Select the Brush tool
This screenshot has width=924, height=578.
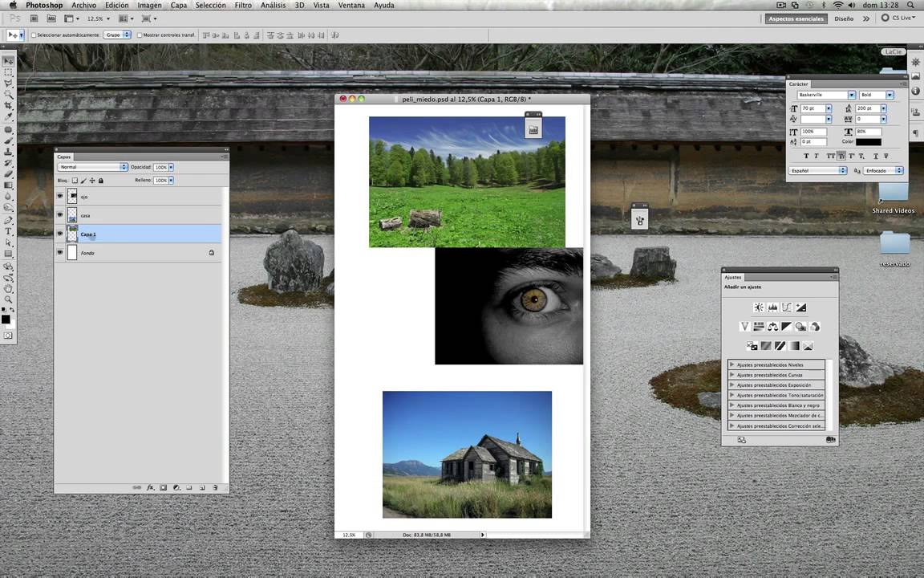tap(8, 141)
